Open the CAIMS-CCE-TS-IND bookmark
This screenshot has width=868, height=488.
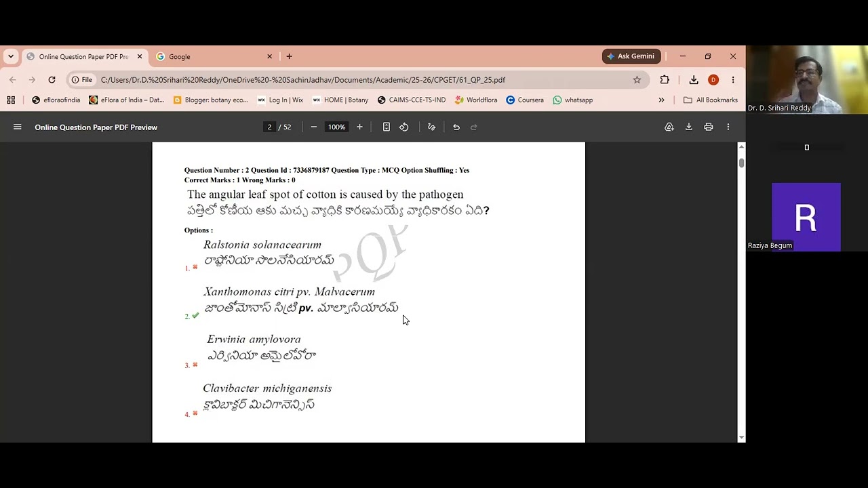click(412, 100)
